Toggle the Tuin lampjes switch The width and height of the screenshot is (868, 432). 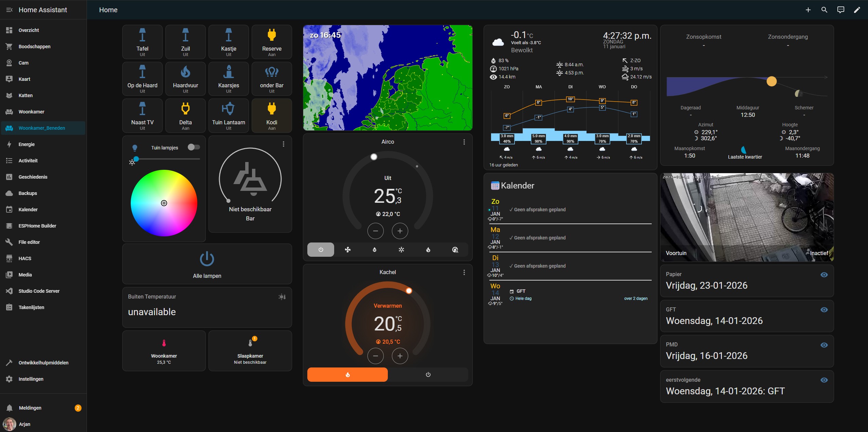pyautogui.click(x=194, y=147)
